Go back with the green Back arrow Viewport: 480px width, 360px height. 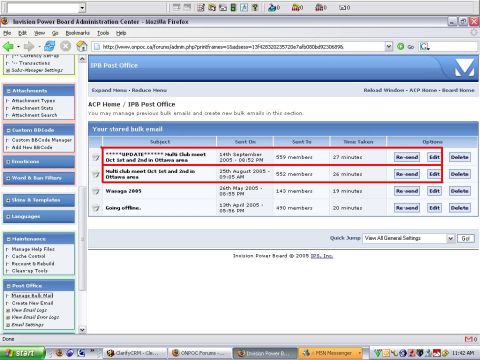(x=8, y=47)
